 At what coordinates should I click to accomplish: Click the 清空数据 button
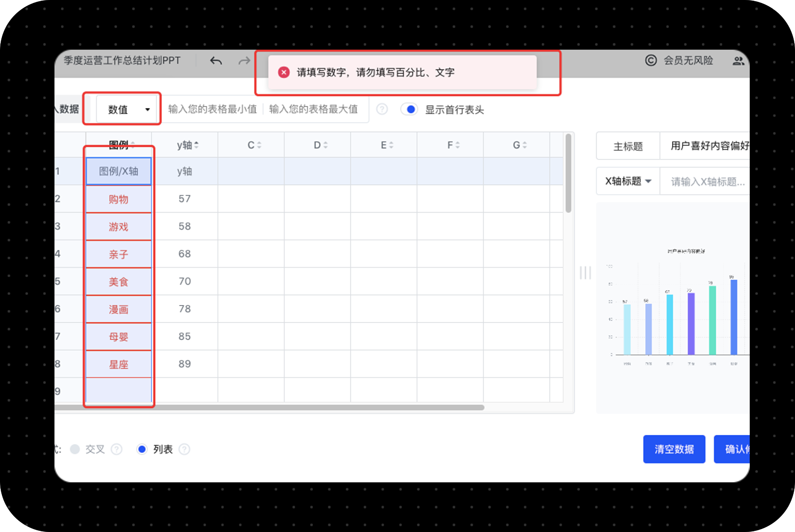(674, 449)
